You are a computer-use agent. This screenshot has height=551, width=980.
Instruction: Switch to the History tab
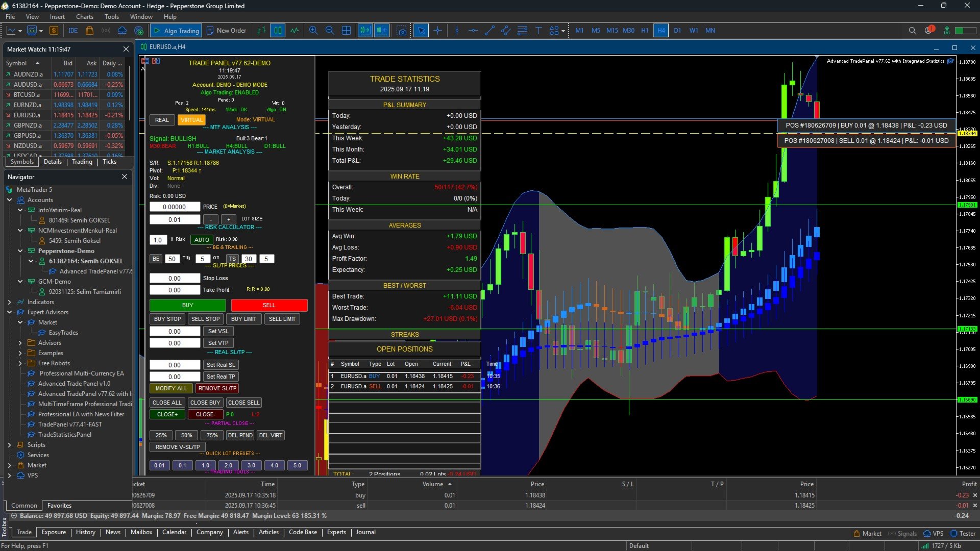(85, 532)
